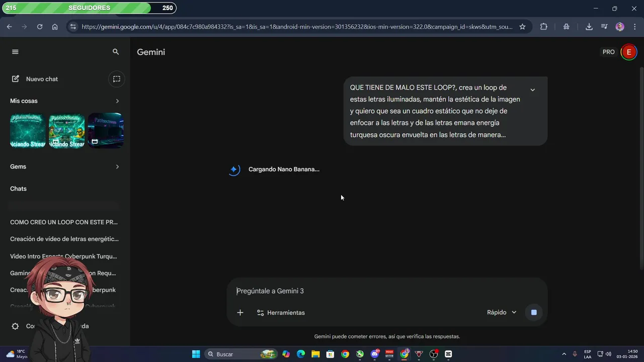Open Mis cosas heading
The width and height of the screenshot is (644, 362).
24,101
